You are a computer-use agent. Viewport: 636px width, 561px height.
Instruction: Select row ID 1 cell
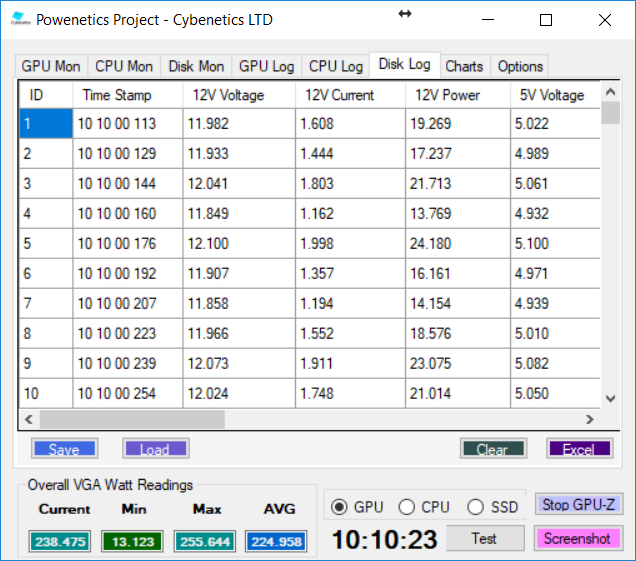[46, 123]
